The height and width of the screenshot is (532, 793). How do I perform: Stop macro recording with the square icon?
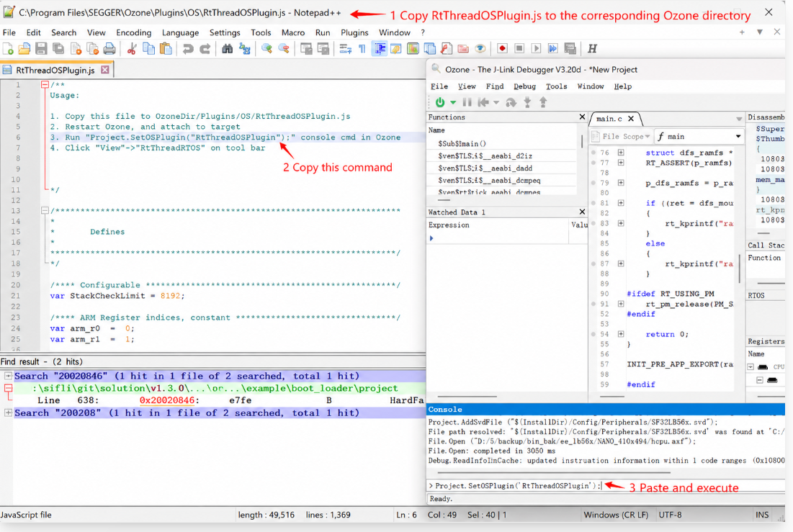click(x=519, y=48)
